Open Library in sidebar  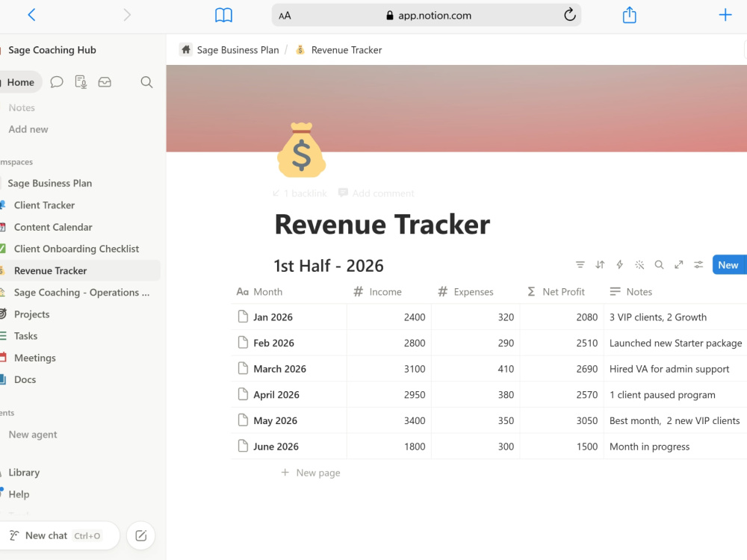(24, 473)
